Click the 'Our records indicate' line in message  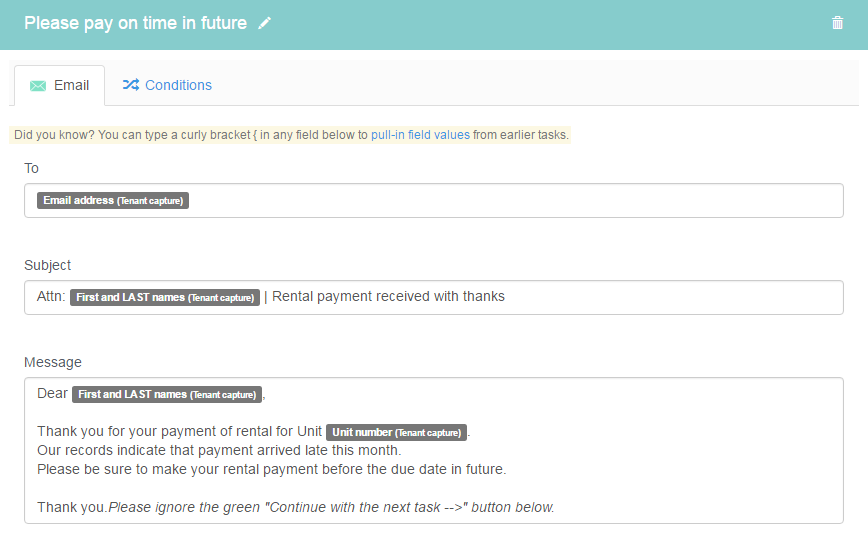click(219, 451)
